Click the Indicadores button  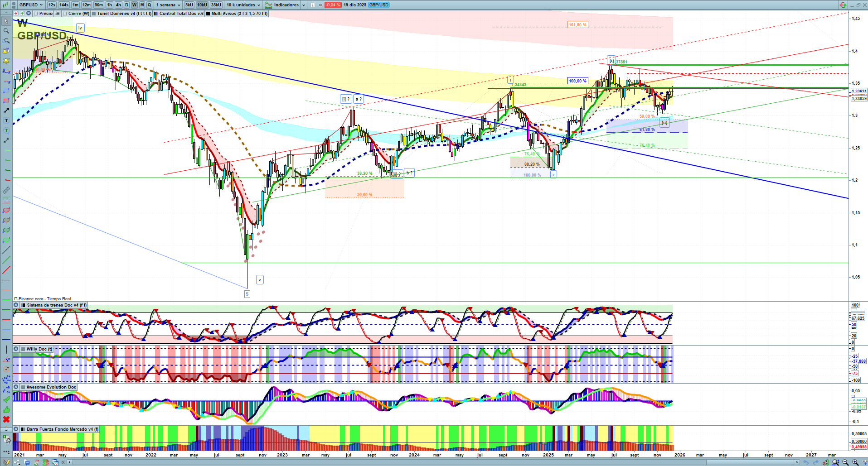coord(282,5)
